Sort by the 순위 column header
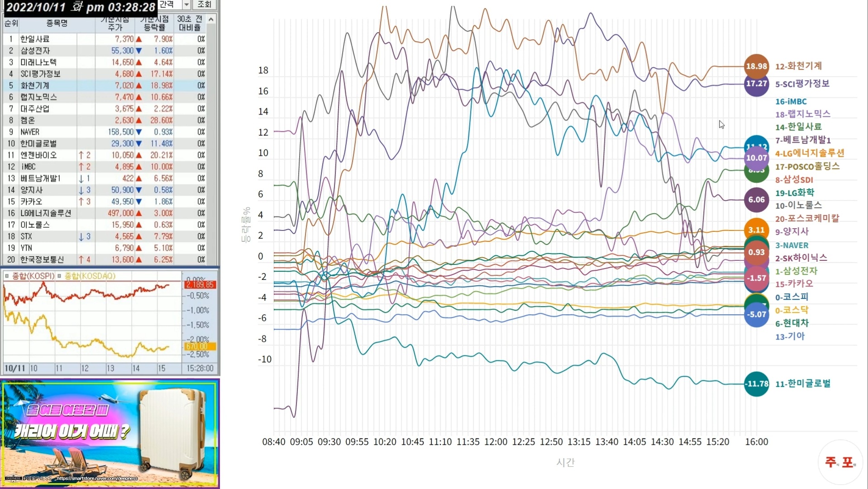 [x=11, y=23]
